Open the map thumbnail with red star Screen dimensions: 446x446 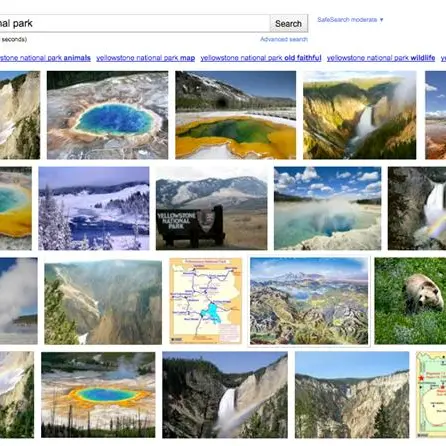click(431, 395)
